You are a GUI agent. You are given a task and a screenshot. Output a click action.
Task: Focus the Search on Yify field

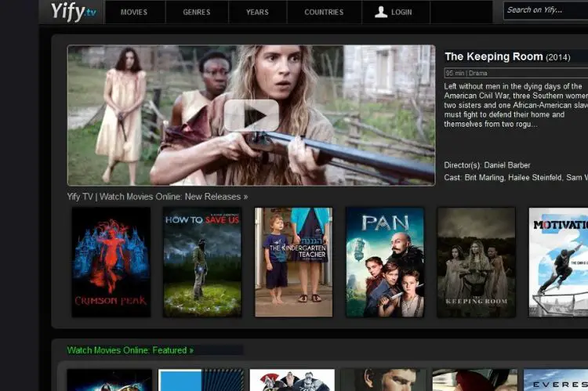pos(546,10)
